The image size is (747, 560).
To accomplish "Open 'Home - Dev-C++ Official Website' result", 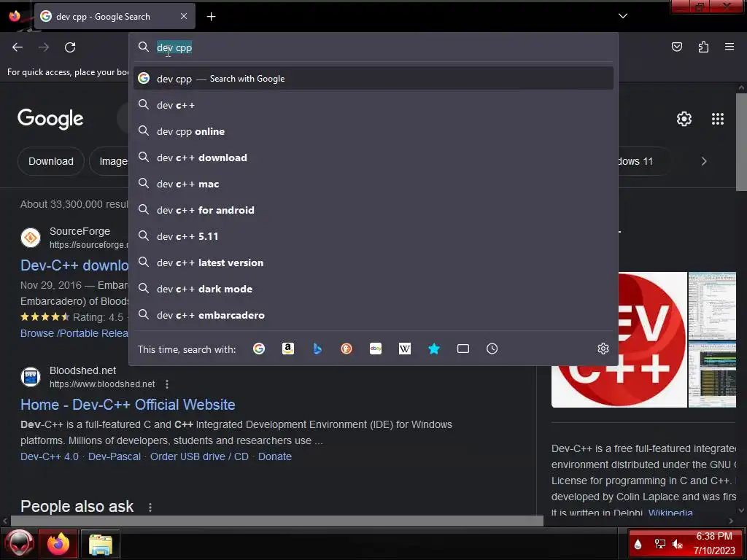I will [128, 405].
